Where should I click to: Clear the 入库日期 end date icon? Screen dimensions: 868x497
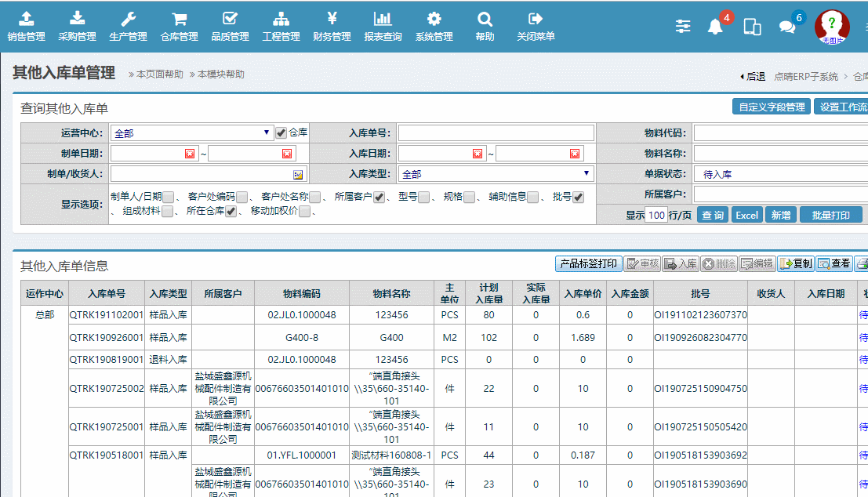pyautogui.click(x=575, y=154)
